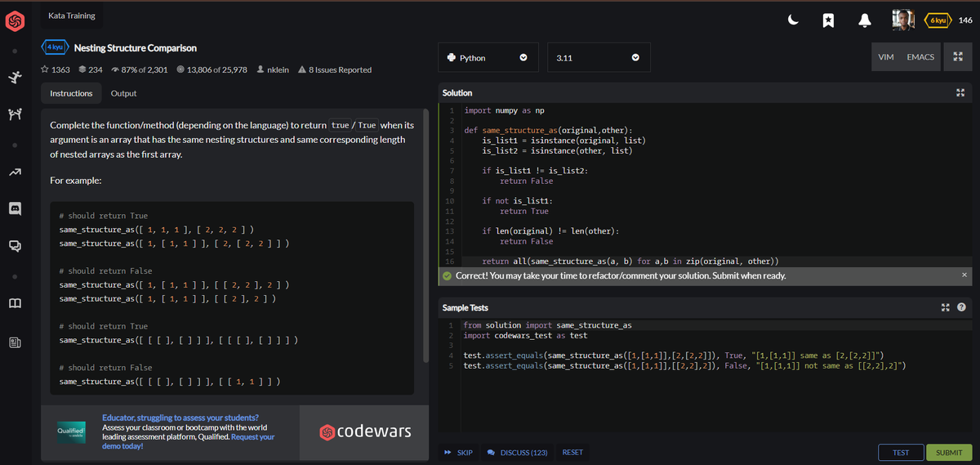Open the Kumite sidebar icon

click(x=15, y=116)
